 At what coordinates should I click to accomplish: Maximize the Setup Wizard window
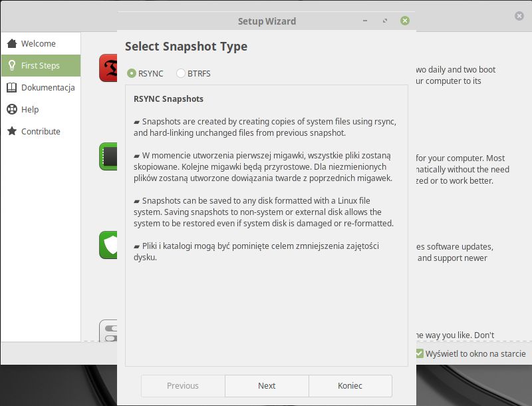(385, 21)
